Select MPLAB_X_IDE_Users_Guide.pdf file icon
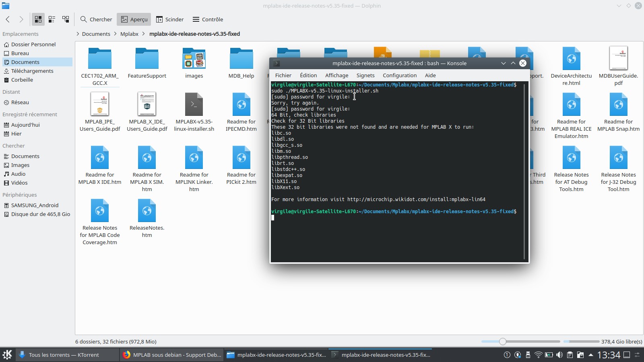Screen dimensions: 644x362 pos(147,104)
